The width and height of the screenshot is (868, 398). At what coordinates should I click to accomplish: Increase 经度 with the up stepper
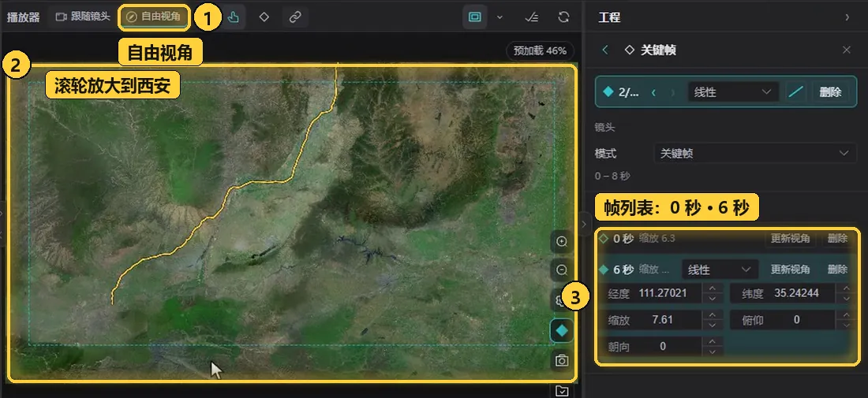coord(712,288)
